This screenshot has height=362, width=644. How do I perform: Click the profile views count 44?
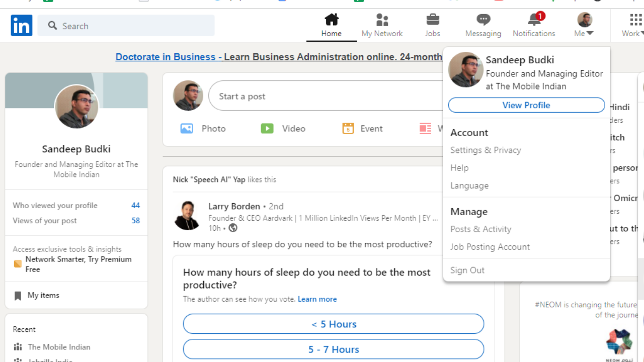coord(135,206)
